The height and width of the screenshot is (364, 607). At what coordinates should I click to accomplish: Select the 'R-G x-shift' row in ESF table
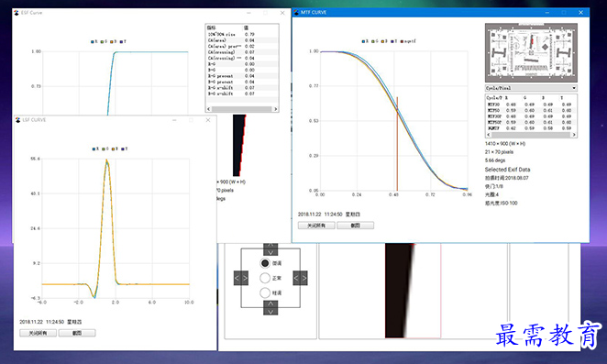pos(242,88)
